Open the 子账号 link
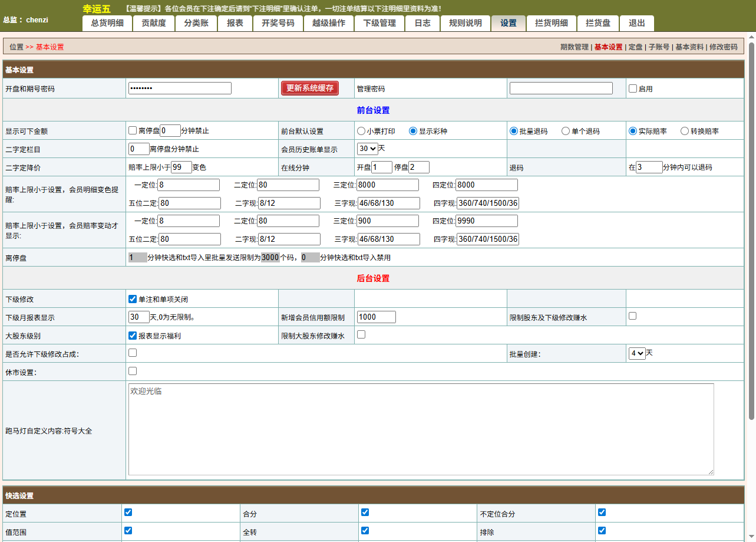 coord(659,47)
